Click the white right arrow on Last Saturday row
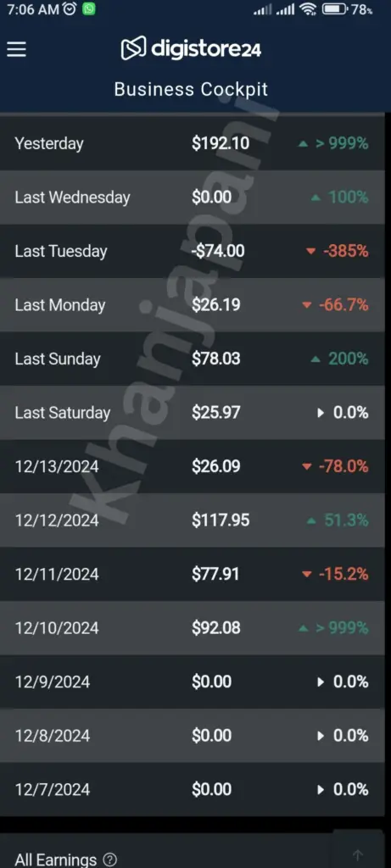This screenshot has width=391, height=868. [x=320, y=413]
